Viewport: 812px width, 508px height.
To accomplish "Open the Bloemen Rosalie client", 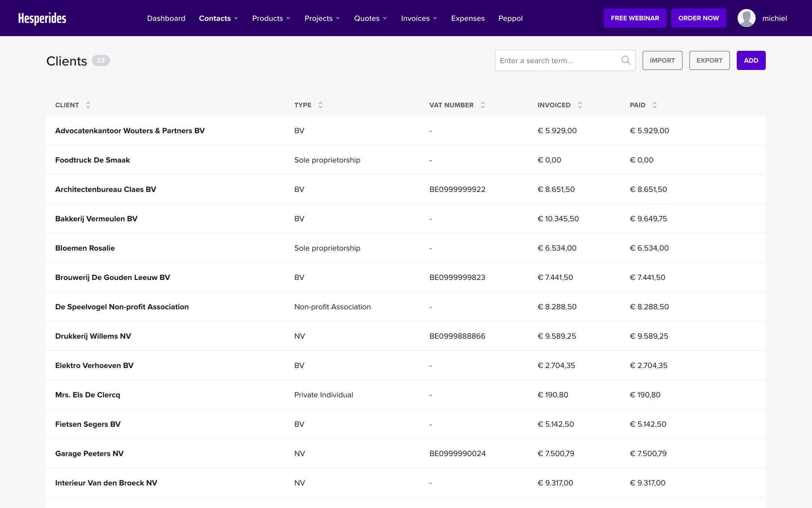I will (x=85, y=248).
